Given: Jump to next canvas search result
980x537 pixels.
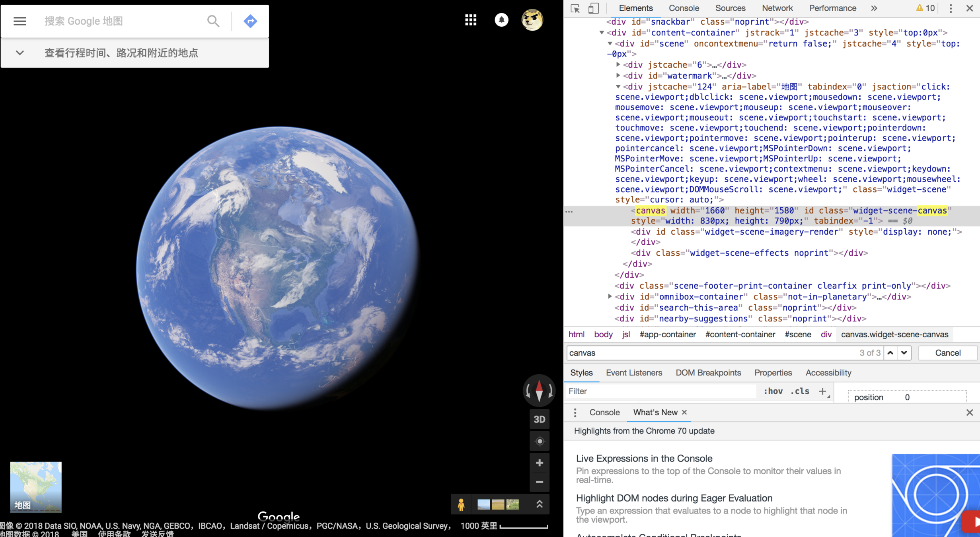Looking at the screenshot, I should click(x=904, y=353).
